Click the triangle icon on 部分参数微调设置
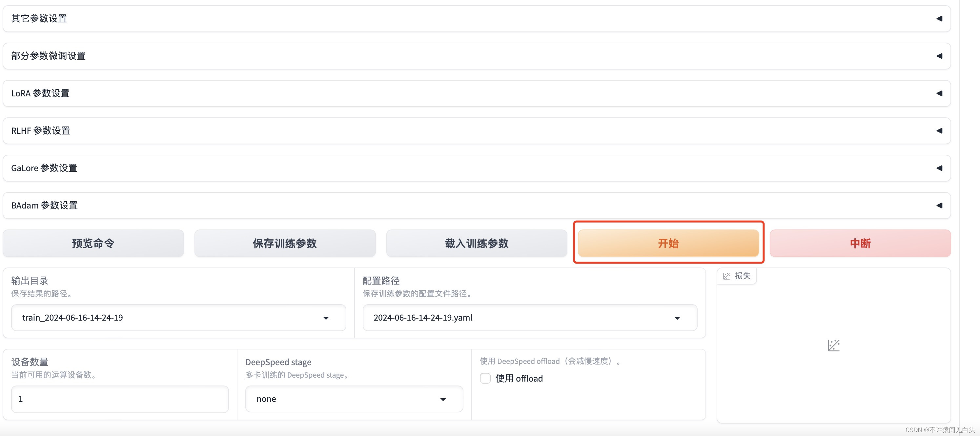Viewport: 980px width, 436px height. (x=939, y=56)
